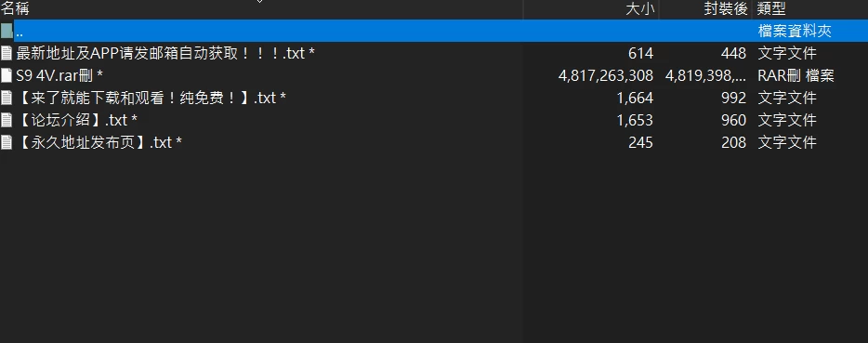This screenshot has height=343, width=868.
Task: Click the packed size value 992
Action: point(733,99)
